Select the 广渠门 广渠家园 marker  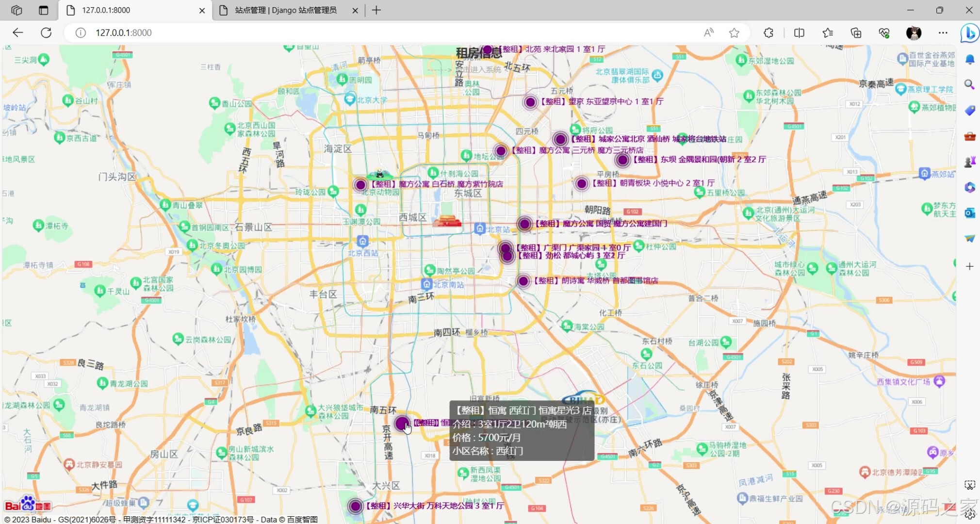click(506, 247)
